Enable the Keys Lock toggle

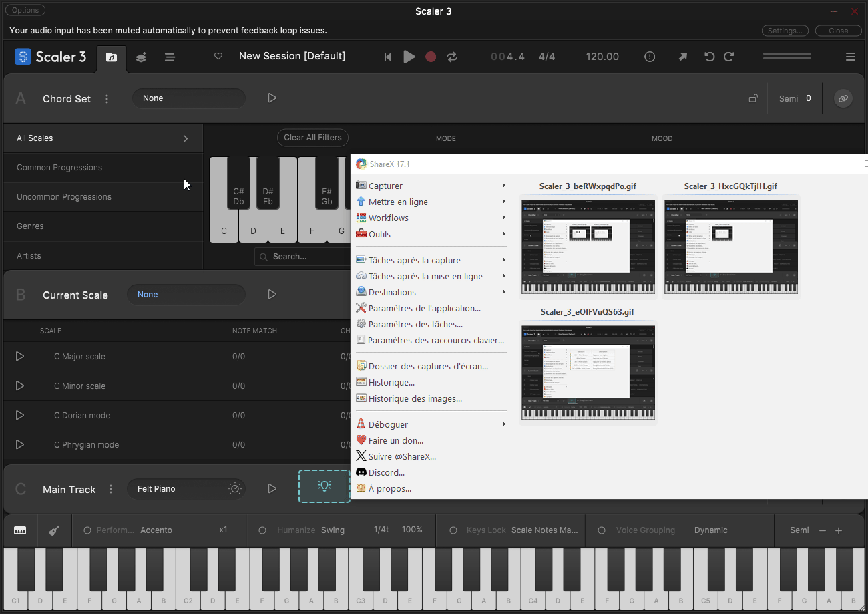(x=453, y=530)
